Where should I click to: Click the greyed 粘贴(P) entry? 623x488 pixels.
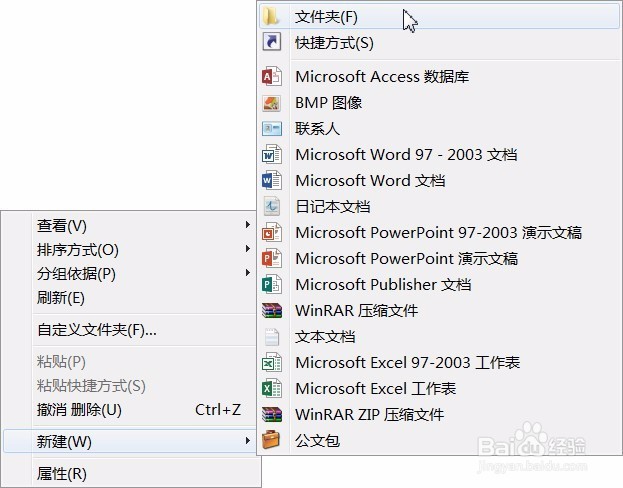click(x=130, y=362)
